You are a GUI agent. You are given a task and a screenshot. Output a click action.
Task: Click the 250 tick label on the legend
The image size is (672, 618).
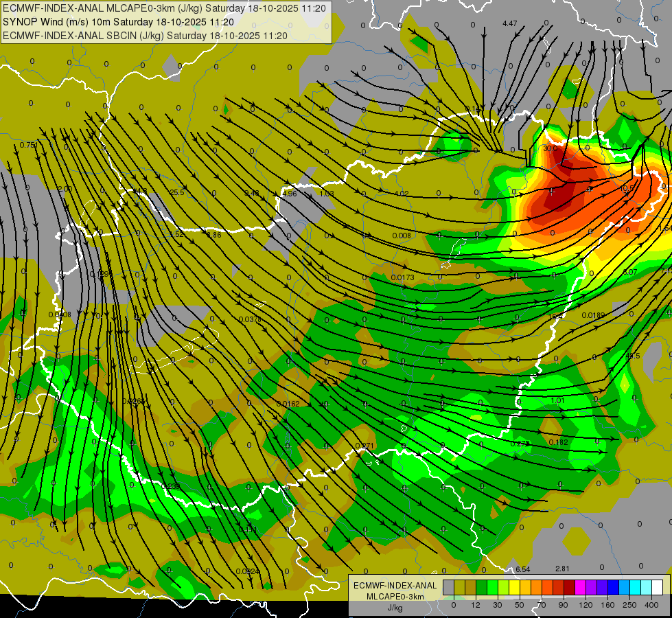point(629,605)
